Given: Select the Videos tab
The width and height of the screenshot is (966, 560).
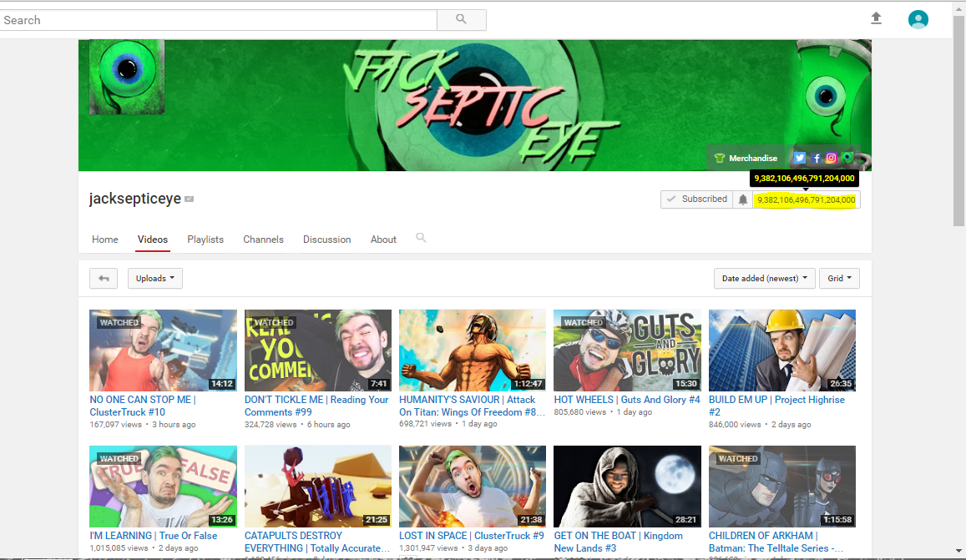Looking at the screenshot, I should [x=153, y=240].
